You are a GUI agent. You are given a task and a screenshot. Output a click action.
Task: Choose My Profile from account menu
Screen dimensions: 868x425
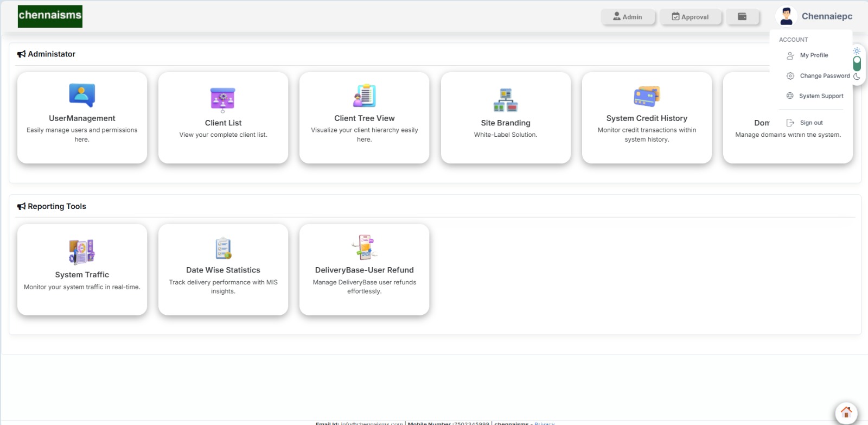814,55
